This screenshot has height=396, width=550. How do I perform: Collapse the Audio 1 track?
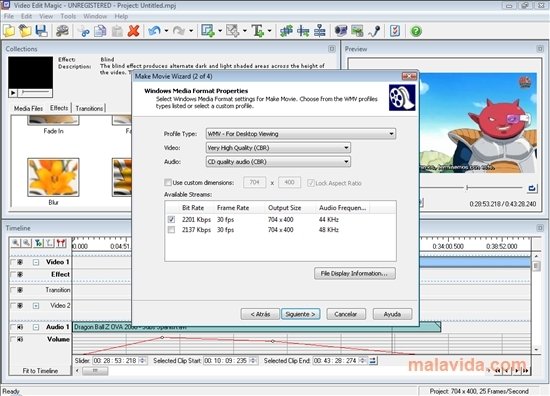[x=36, y=327]
